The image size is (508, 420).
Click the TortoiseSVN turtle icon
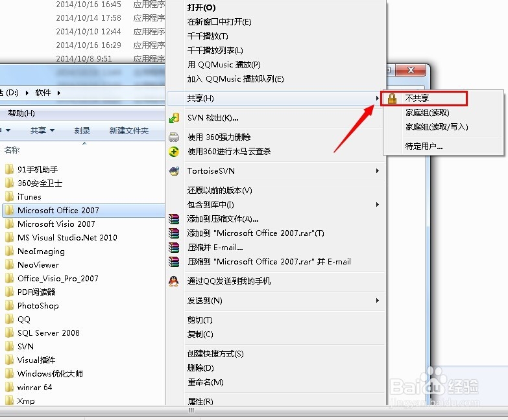click(174, 171)
